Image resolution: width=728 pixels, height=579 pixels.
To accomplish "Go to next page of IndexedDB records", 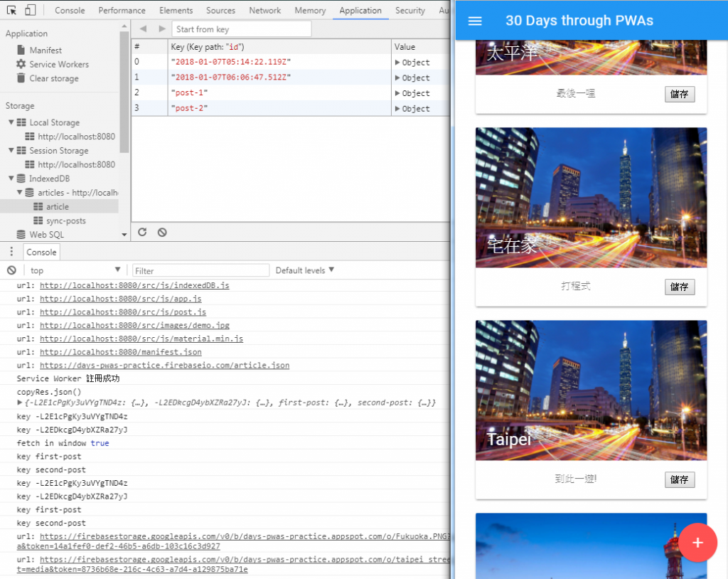I will coord(162,29).
